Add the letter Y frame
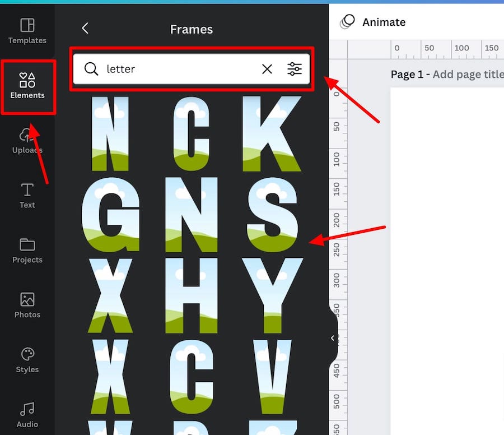504x435 pixels. [272, 295]
